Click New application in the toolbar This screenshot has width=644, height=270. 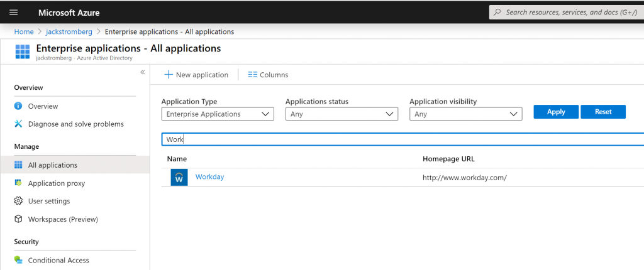pyautogui.click(x=196, y=75)
